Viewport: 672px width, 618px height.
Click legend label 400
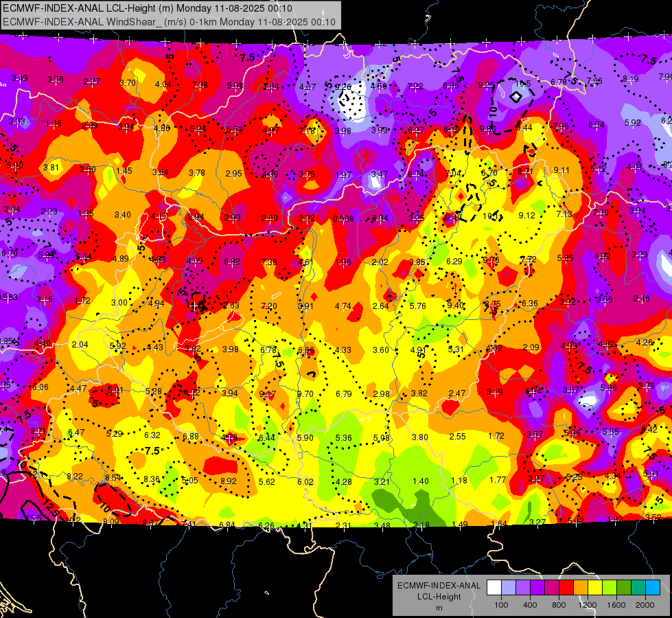(530, 605)
